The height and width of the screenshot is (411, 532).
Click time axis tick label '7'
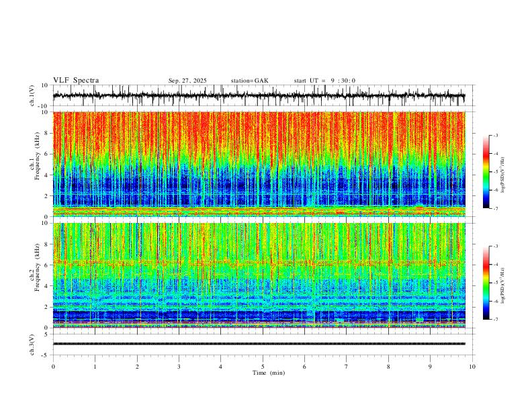347,367
